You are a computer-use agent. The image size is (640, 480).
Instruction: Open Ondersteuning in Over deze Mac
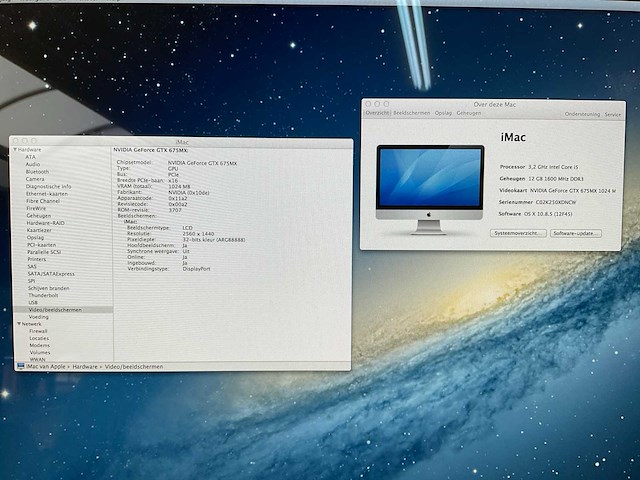pyautogui.click(x=582, y=114)
